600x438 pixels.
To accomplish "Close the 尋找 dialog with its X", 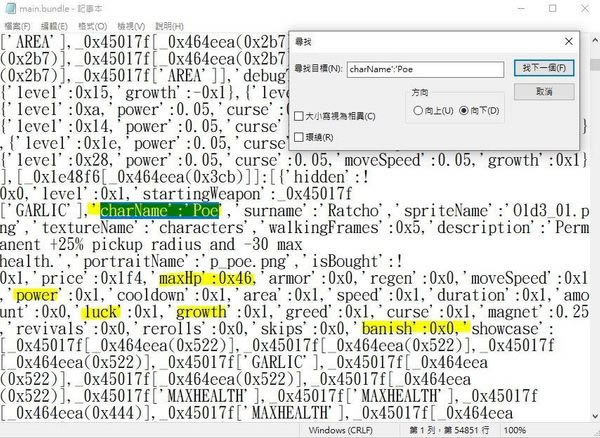I will (567, 42).
